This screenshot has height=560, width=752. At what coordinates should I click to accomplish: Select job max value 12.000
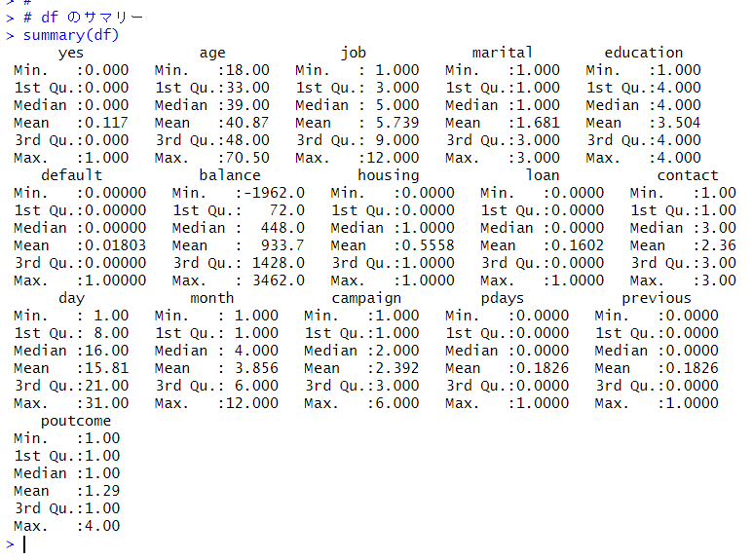pos(393,158)
